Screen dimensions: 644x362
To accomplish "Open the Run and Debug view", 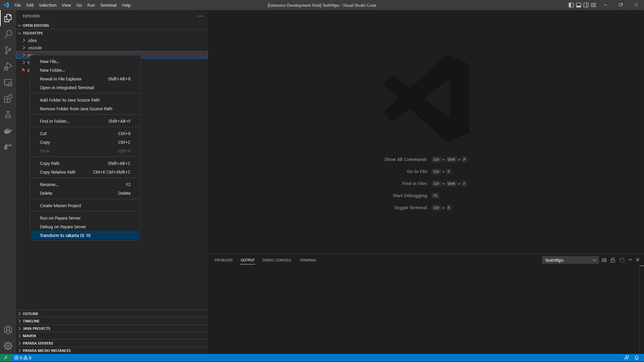I will click(x=8, y=66).
